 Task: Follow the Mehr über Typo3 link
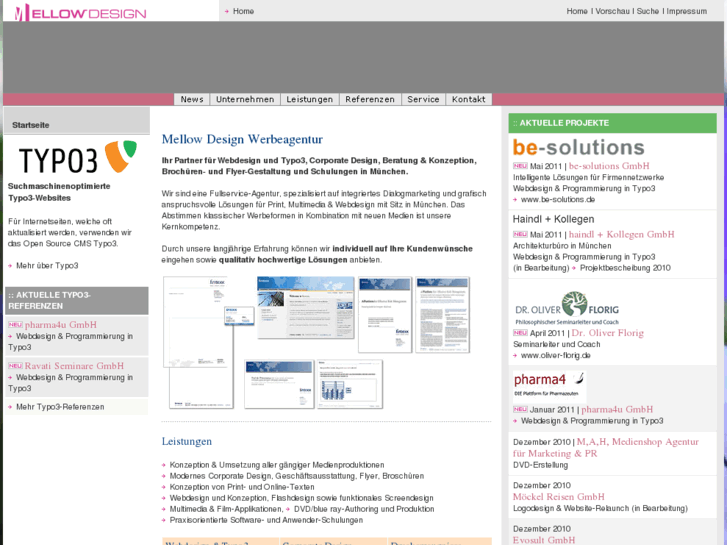coord(47,266)
